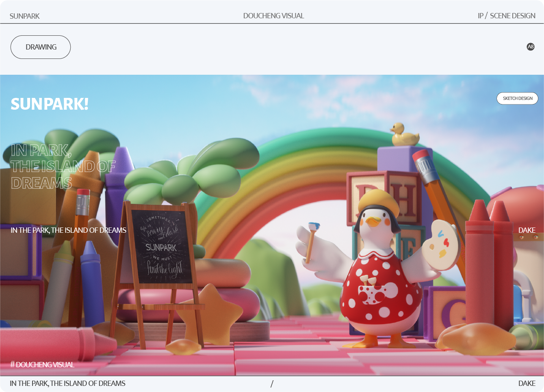Image resolution: width=544 pixels, height=392 pixels.
Task: Click the small yellow rubber duck on the block
Action: (404, 134)
